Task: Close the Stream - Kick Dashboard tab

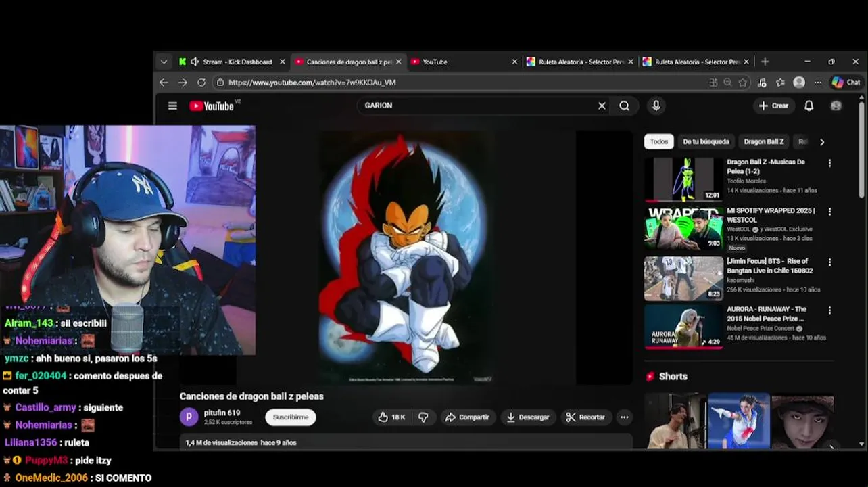Action: pos(283,62)
